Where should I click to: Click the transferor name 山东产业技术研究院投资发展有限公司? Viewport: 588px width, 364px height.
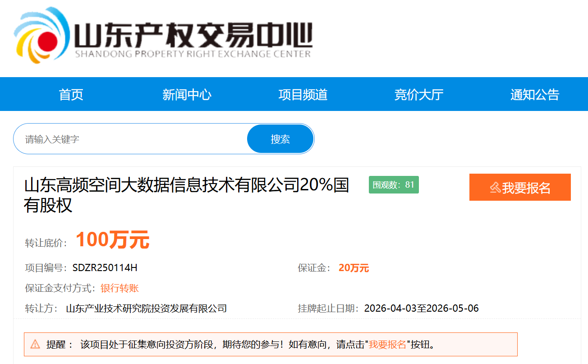coord(146,309)
